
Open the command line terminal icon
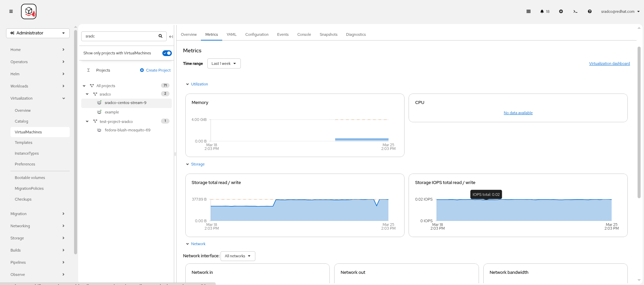(575, 11)
